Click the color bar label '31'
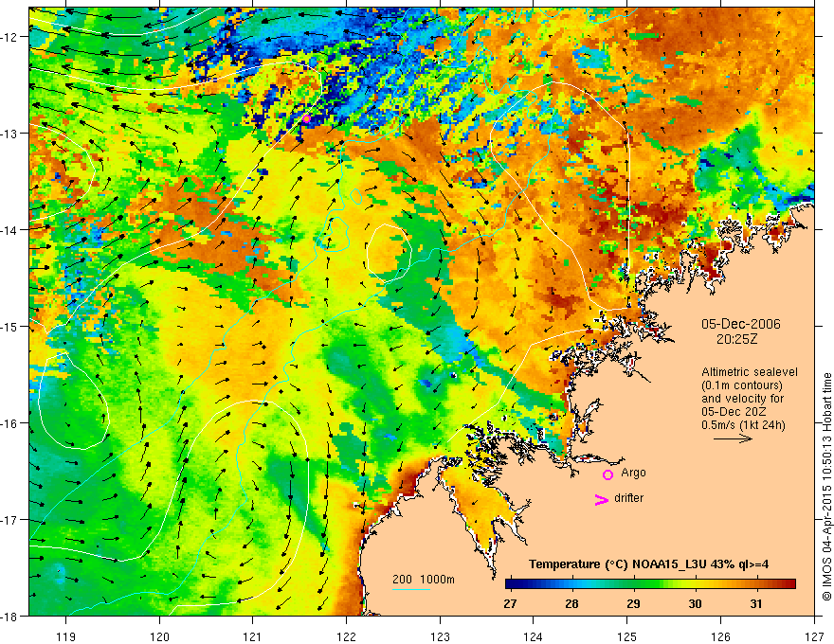 (x=756, y=603)
